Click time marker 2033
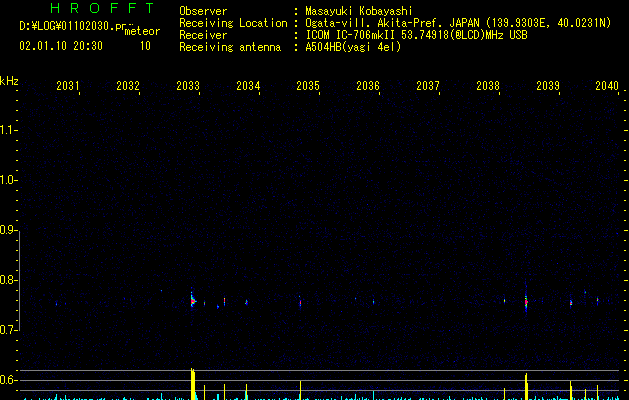Image resolution: width=629 pixels, height=400 pixels. [188, 86]
